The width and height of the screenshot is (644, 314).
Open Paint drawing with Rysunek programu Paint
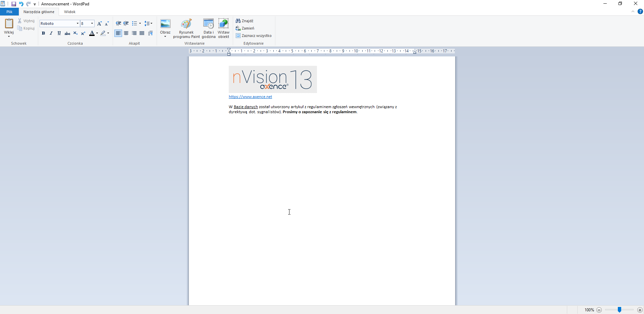[186, 28]
